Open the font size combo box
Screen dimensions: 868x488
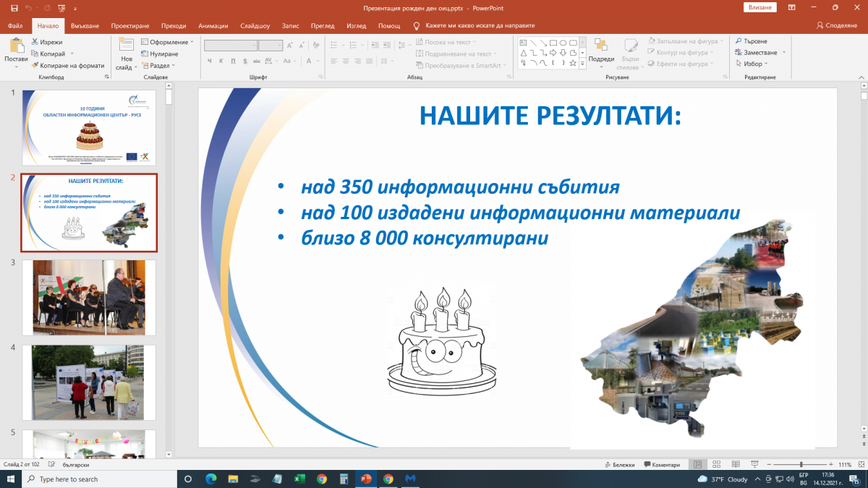[271, 46]
